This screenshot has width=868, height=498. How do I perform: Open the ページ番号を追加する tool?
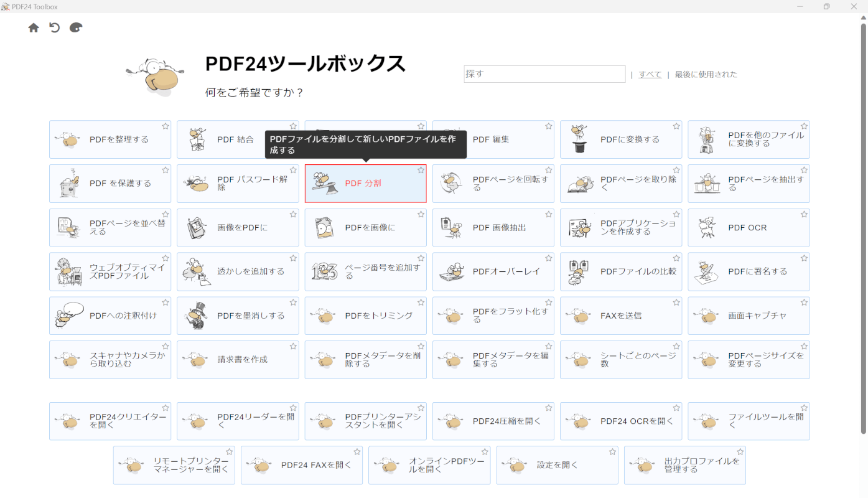pos(365,271)
